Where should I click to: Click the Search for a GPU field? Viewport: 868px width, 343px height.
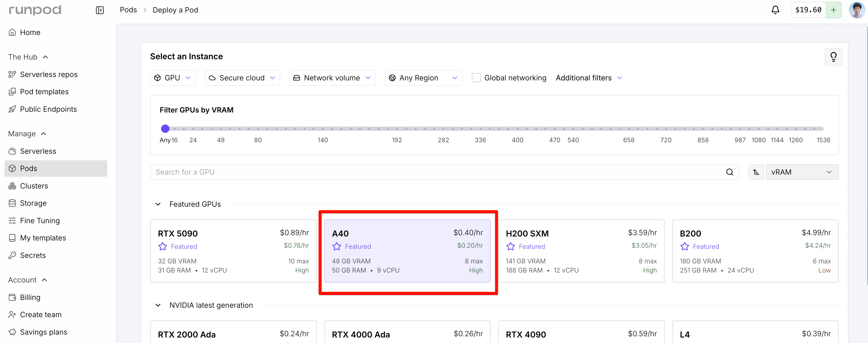[x=444, y=172]
